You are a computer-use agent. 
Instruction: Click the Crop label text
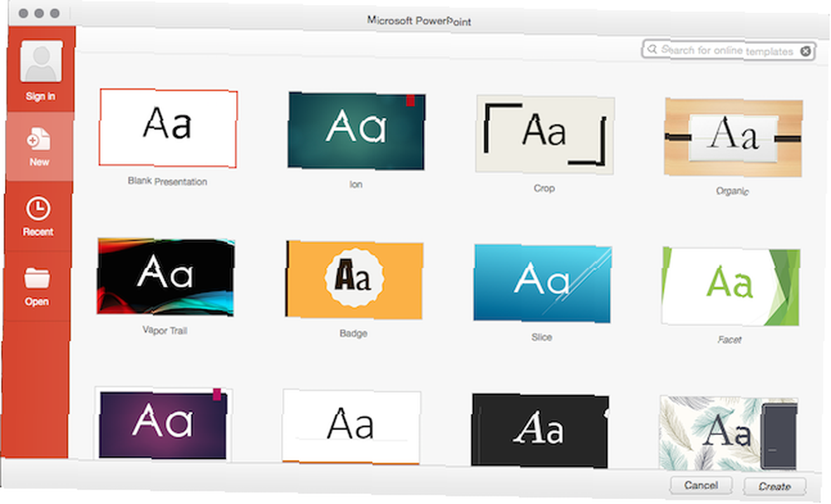544,188
